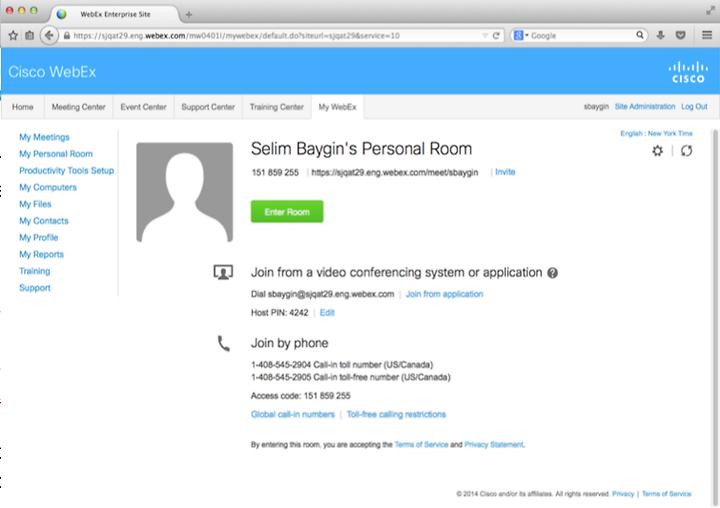720x508 pixels.
Task: Open Toll-free calling restrictions link
Action: (396, 414)
